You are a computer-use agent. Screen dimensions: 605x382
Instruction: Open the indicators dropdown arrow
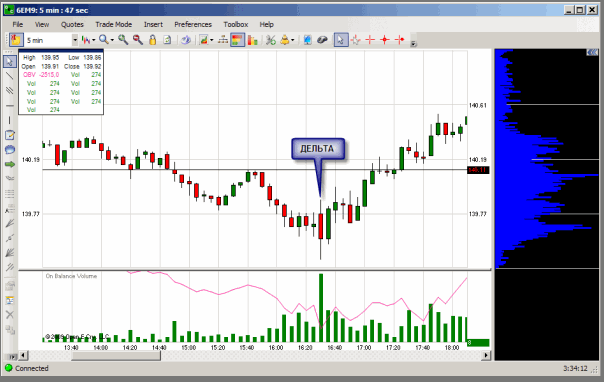point(211,40)
